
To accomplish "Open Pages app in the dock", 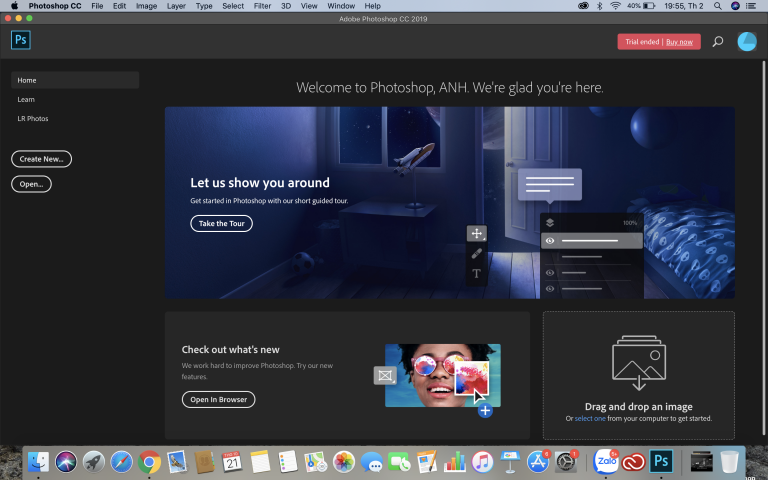I will 427,462.
